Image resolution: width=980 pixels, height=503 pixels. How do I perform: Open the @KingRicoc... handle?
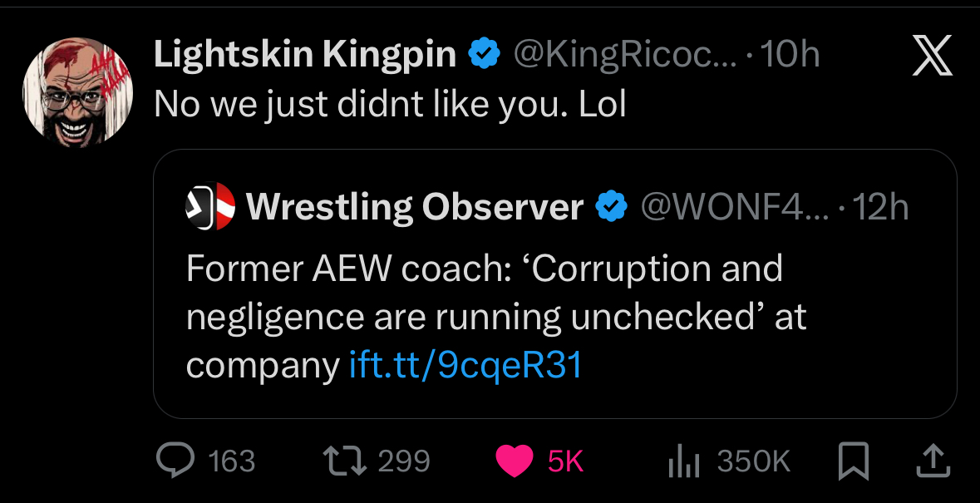click(x=625, y=56)
